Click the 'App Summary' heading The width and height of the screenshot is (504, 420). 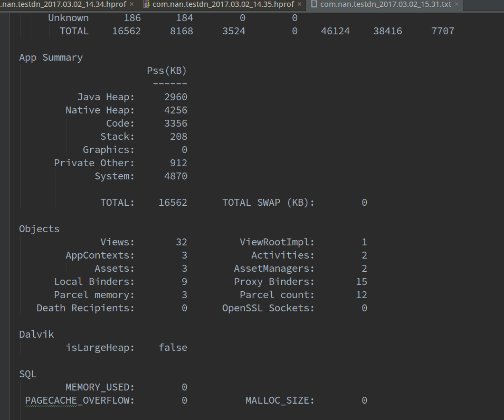[51, 58]
